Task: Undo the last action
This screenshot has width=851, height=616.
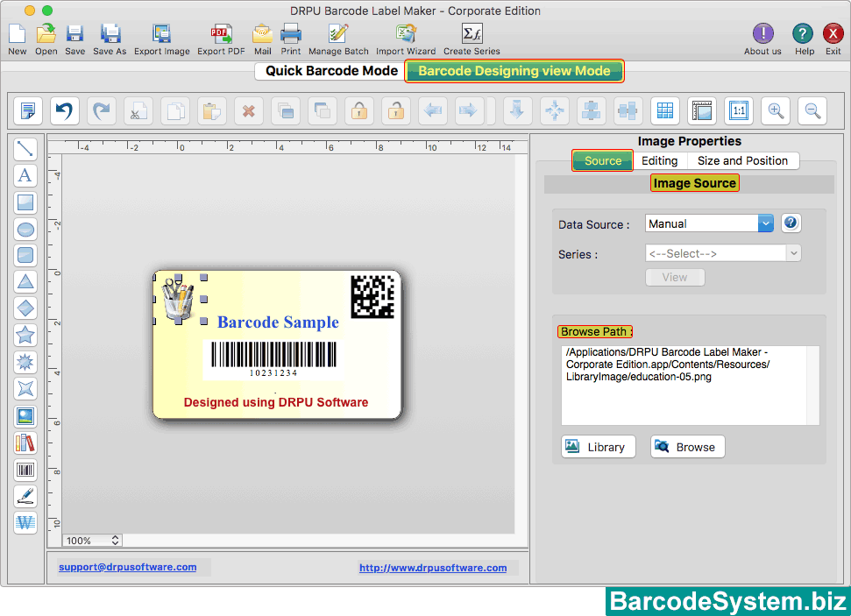Action: pyautogui.click(x=65, y=111)
